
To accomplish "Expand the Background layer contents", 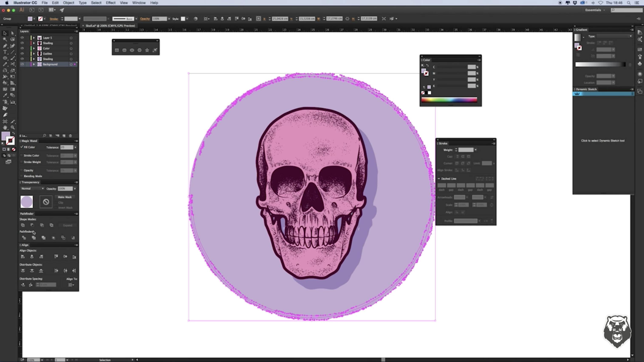I will coord(34,64).
